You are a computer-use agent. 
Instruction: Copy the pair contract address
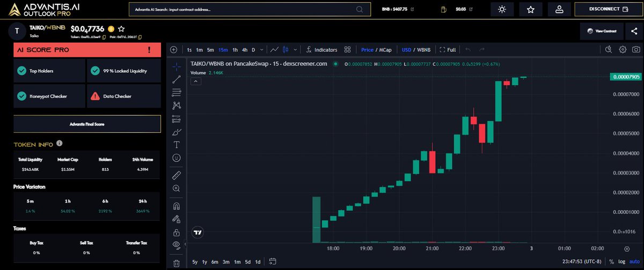tap(140, 37)
